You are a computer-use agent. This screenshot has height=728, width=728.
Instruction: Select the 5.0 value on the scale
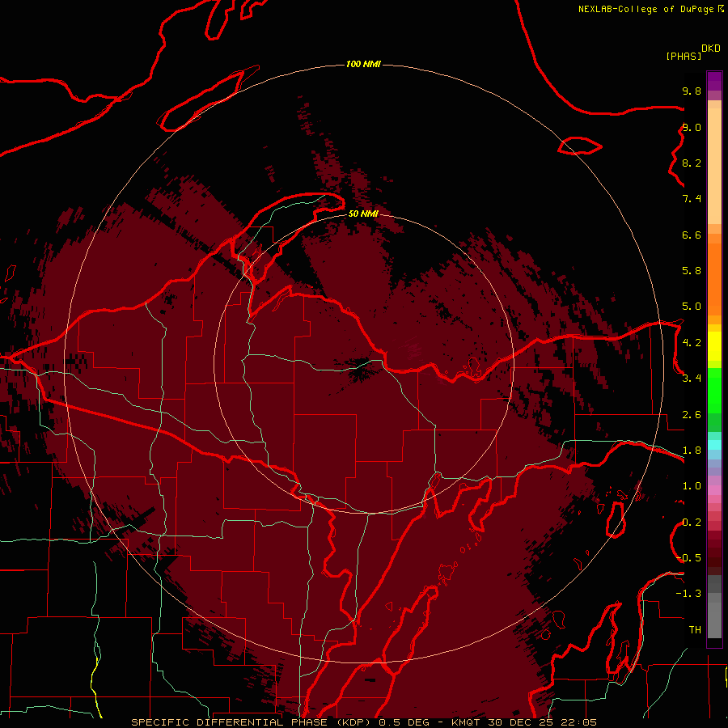[692, 307]
